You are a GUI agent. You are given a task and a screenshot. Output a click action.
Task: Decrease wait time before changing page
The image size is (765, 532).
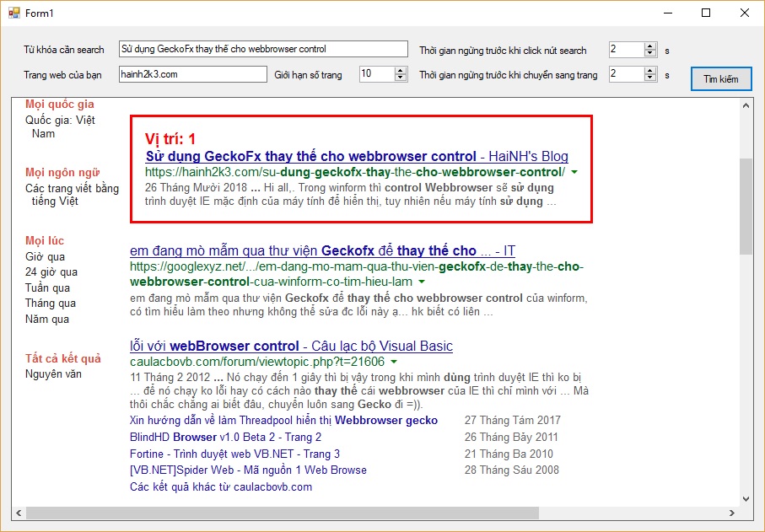coord(649,78)
